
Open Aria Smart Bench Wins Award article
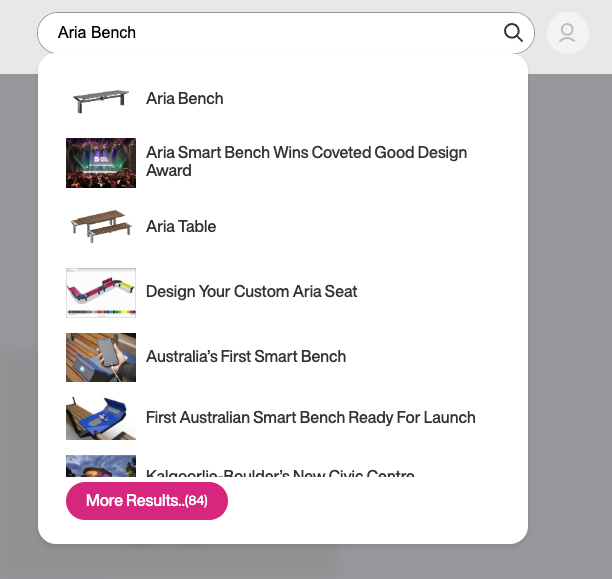tap(306, 162)
